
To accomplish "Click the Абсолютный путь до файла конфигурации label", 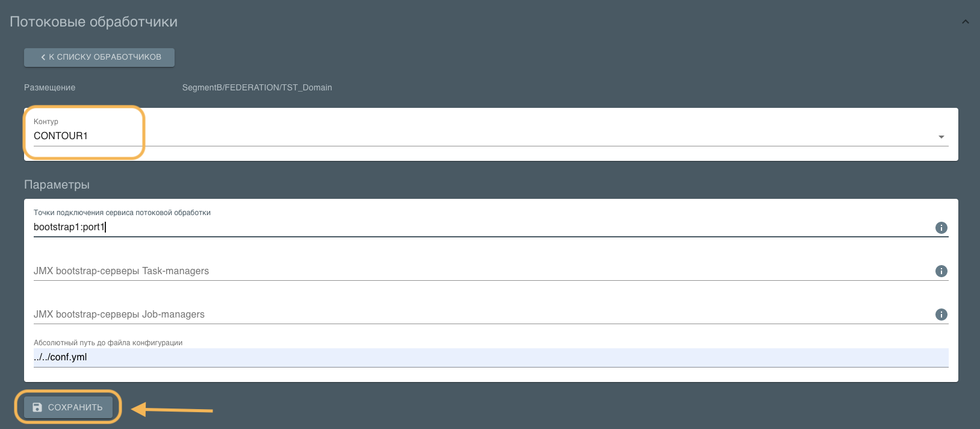I will pos(108,343).
